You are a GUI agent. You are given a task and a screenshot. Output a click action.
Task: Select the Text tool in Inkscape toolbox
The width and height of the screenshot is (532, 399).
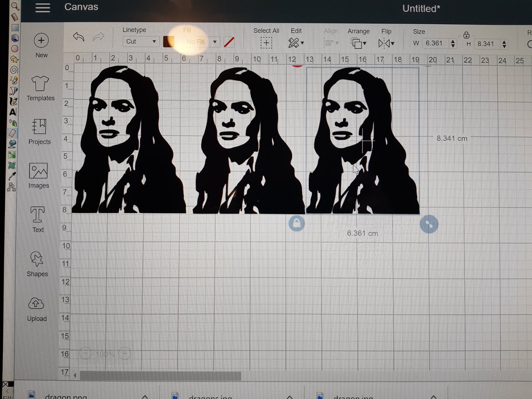13,112
